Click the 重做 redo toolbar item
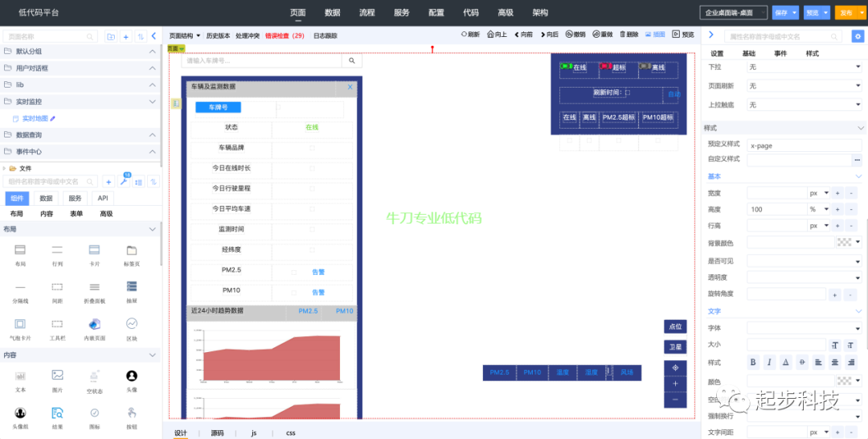This screenshot has width=868, height=439. click(x=602, y=35)
